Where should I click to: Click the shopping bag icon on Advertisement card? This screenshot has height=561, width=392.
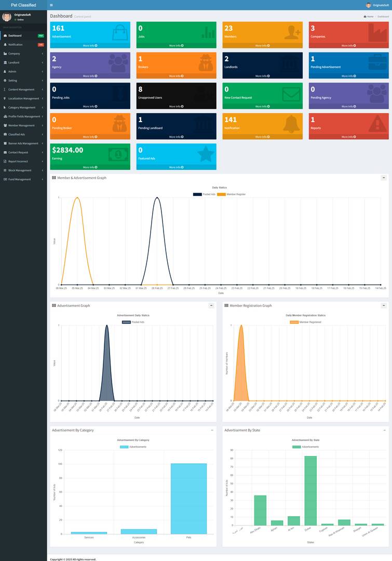[120, 33]
